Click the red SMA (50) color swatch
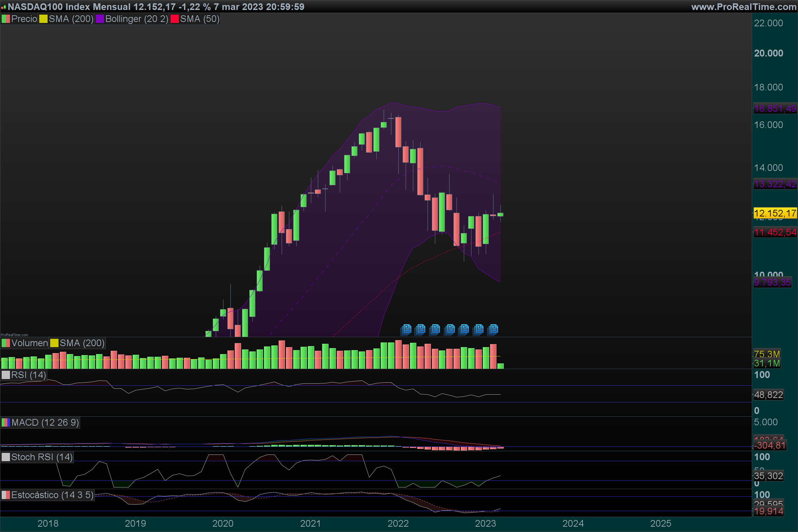Viewport: 798px width, 532px height. pos(175,19)
